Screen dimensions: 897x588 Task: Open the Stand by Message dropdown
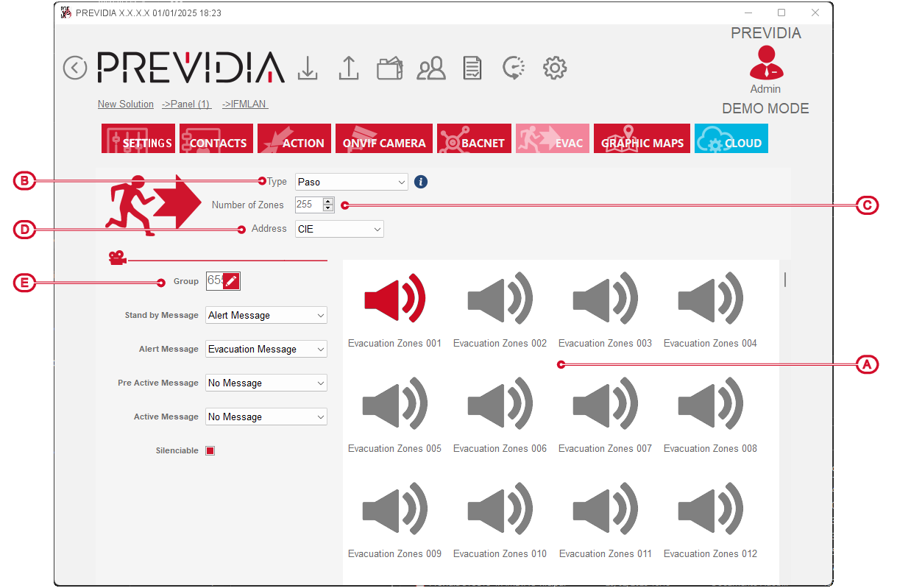point(266,315)
